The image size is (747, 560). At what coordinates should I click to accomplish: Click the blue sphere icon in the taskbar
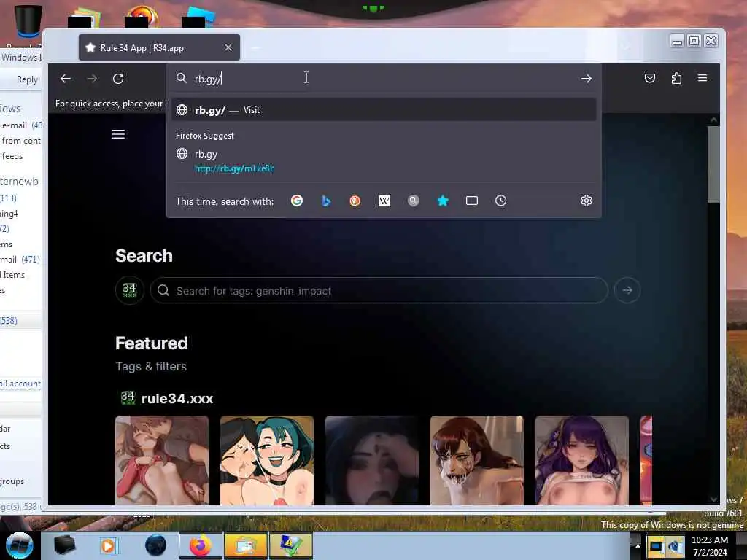(156, 545)
